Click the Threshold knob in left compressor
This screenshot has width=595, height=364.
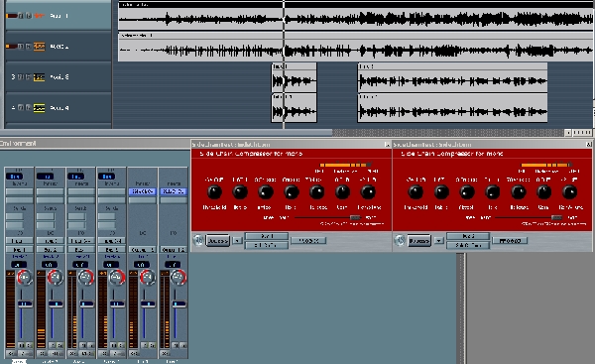(214, 192)
